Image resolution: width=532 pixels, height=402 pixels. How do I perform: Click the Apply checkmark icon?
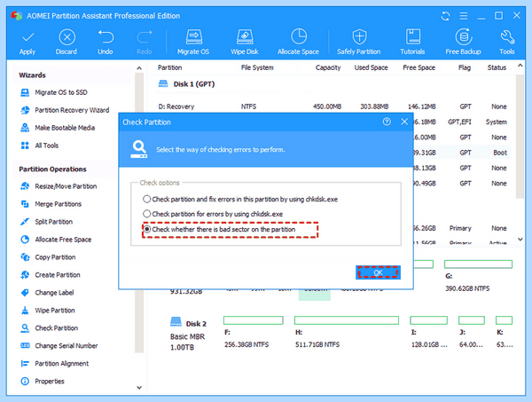[x=27, y=37]
